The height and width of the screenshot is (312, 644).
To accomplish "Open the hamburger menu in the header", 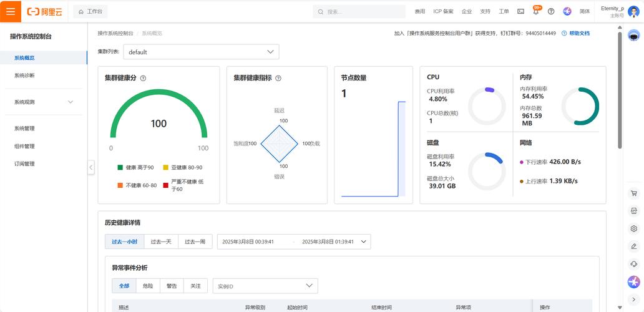I will click(11, 11).
